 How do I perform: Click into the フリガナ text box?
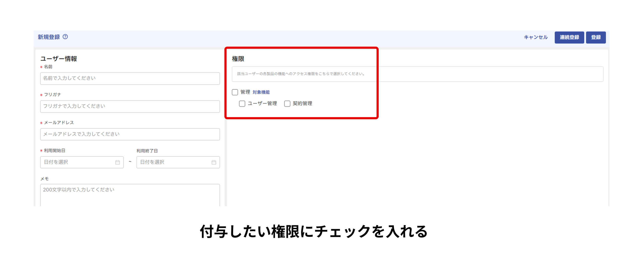[x=130, y=106]
